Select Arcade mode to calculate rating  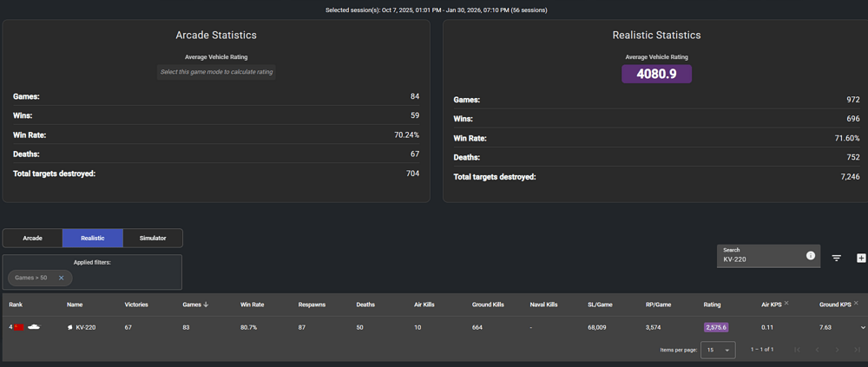[x=216, y=72]
